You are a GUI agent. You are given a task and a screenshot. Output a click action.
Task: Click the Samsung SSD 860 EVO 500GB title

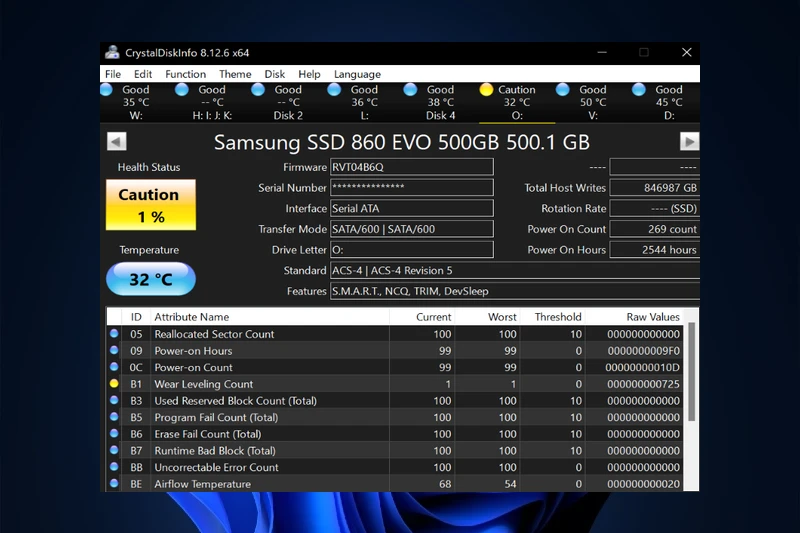pyautogui.click(x=402, y=142)
